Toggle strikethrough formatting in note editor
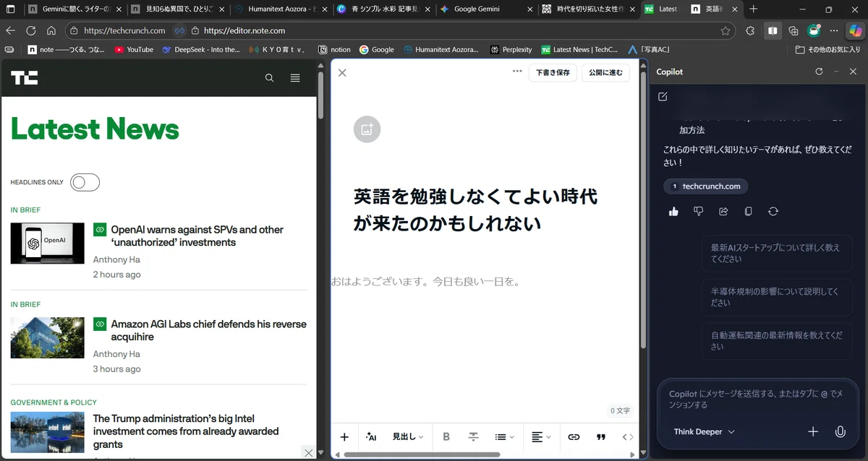 click(473, 436)
